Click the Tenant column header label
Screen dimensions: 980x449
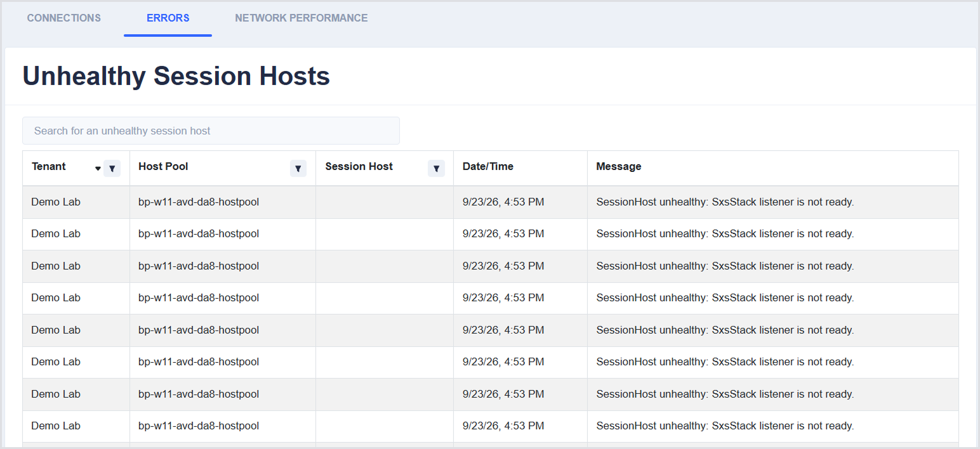pyautogui.click(x=49, y=166)
